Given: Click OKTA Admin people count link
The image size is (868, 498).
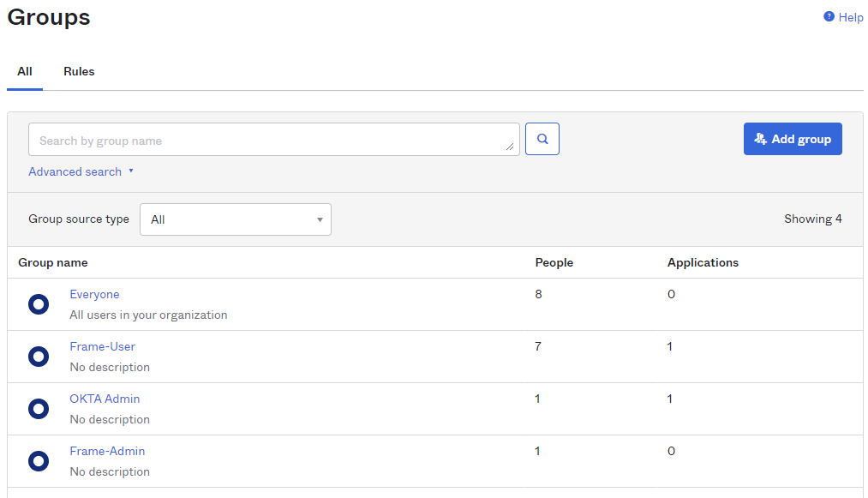Looking at the screenshot, I should point(537,399).
